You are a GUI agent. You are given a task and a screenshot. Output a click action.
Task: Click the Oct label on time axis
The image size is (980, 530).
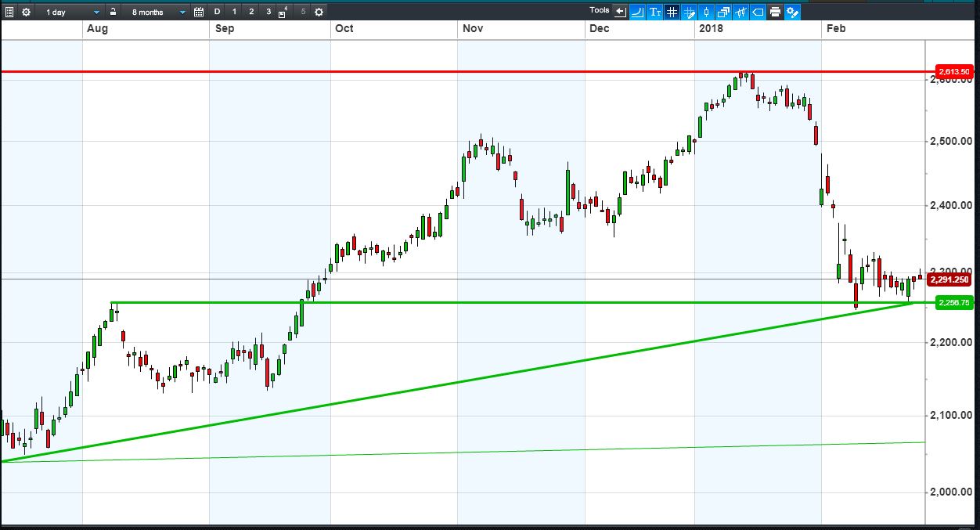point(344,28)
